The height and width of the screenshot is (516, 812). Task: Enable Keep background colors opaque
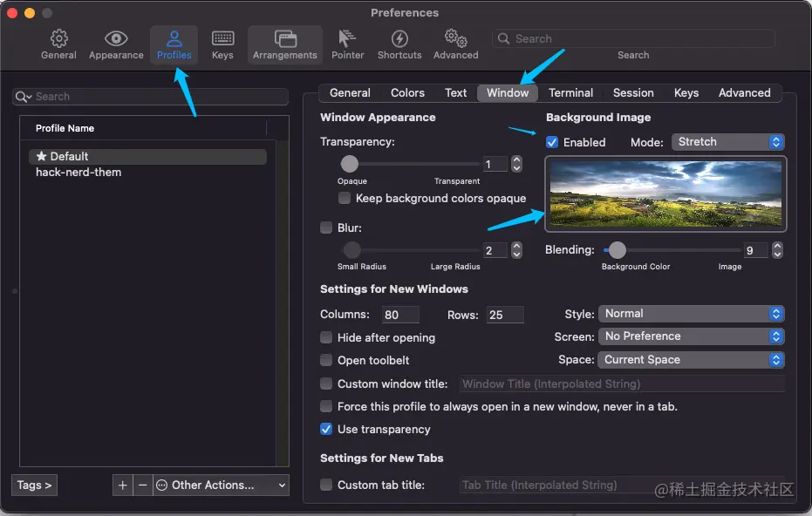(344, 198)
